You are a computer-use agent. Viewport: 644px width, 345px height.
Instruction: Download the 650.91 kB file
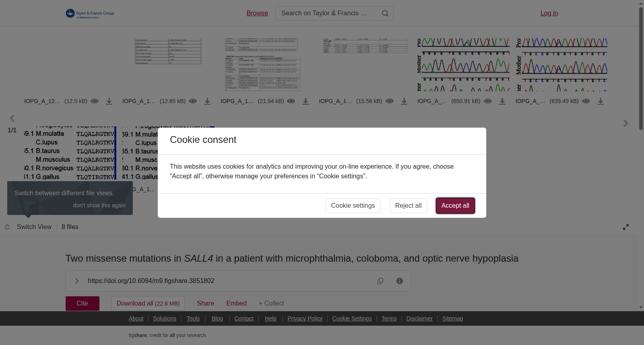tap(502, 101)
